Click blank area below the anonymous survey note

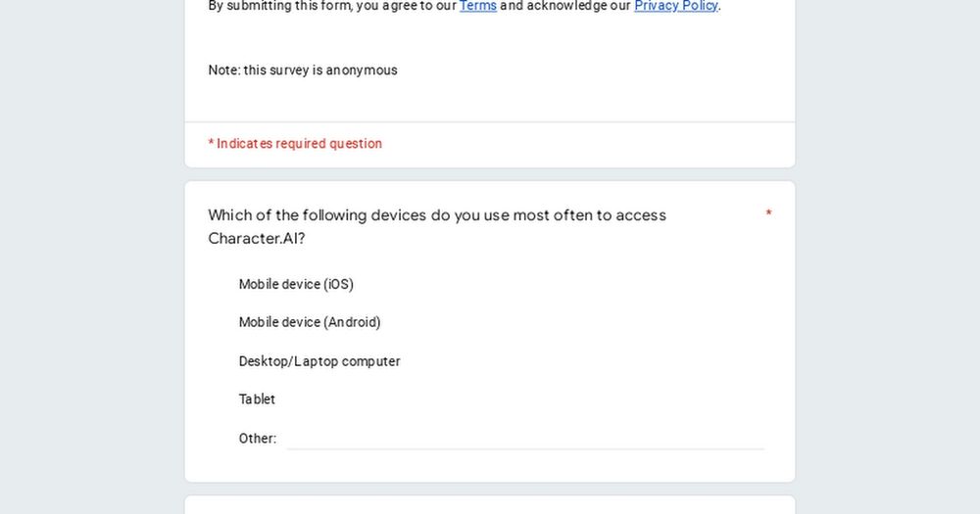coord(490,100)
